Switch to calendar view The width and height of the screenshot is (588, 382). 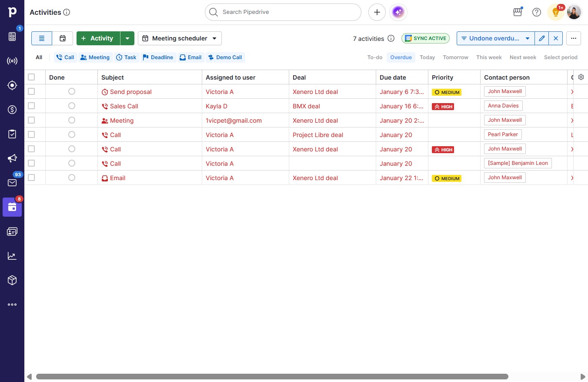[x=63, y=38]
